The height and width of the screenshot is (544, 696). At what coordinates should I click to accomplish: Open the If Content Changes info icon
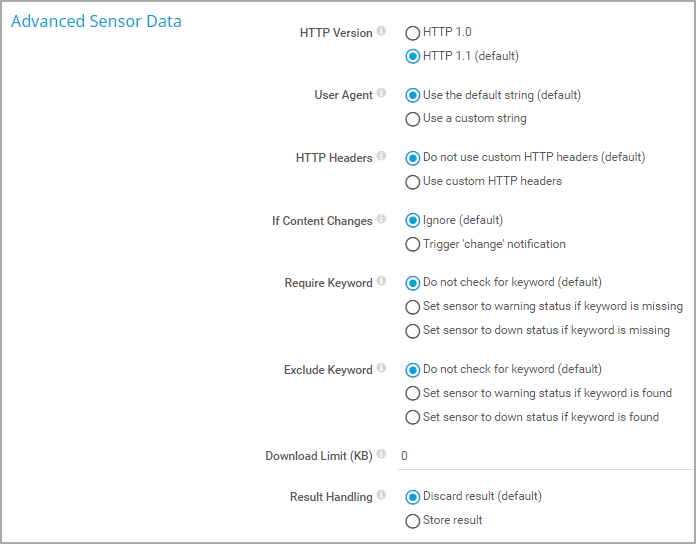click(381, 219)
